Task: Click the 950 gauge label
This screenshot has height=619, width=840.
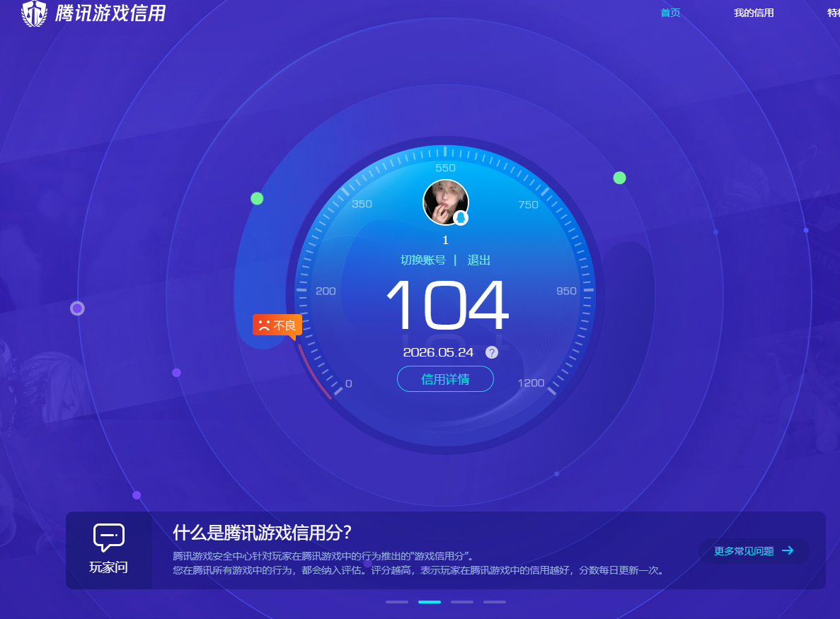Action: [x=566, y=291]
